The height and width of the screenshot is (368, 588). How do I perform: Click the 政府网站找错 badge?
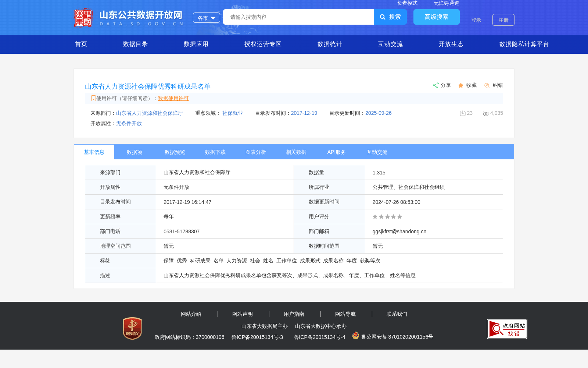[x=507, y=329]
